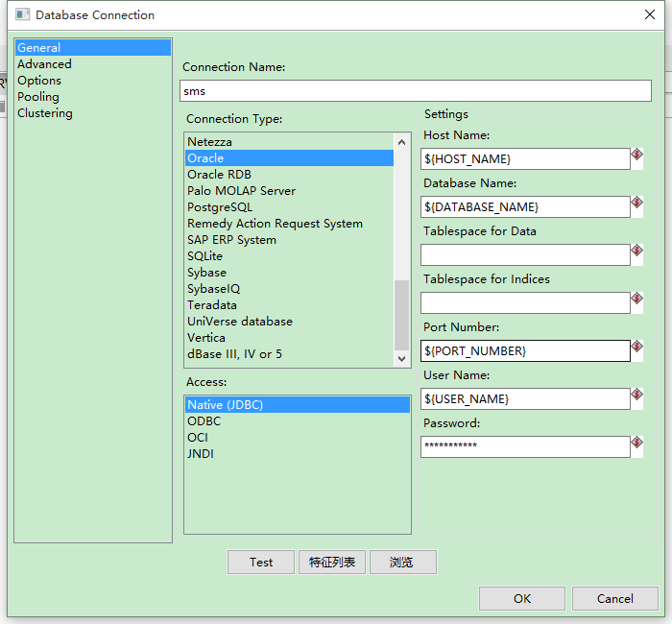Screen dimensions: 672x624
Task: Open the Pooling settings category
Action: (92, 96)
